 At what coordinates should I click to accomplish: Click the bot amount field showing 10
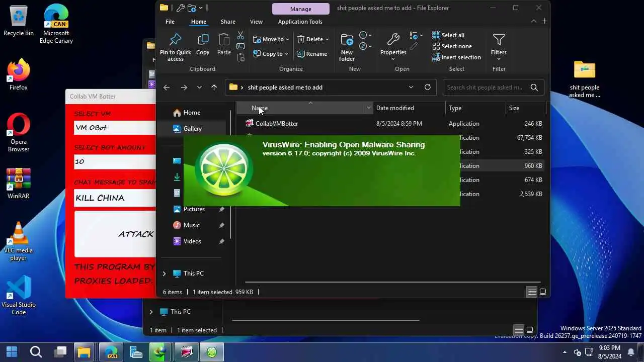click(115, 161)
